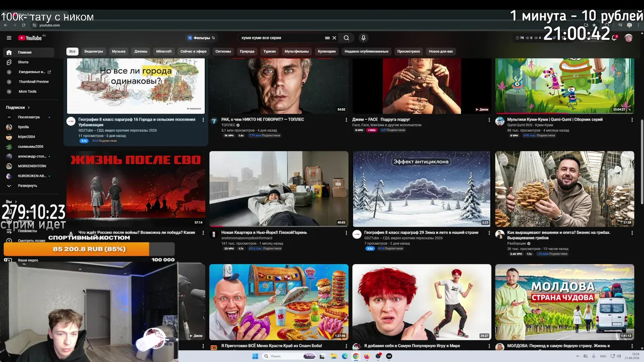Open the Молдова Страна Чудова thumbnail
The width and height of the screenshot is (644, 362).
(x=565, y=302)
